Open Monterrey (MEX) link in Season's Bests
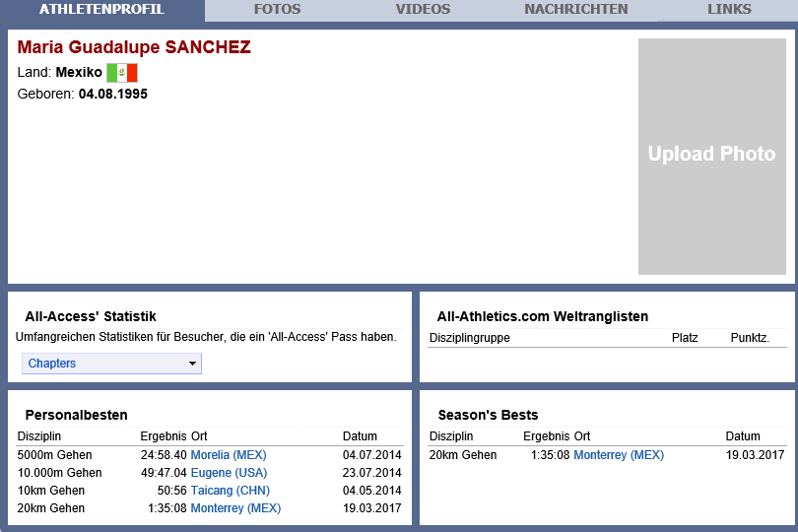This screenshot has width=798, height=532. coord(619,455)
